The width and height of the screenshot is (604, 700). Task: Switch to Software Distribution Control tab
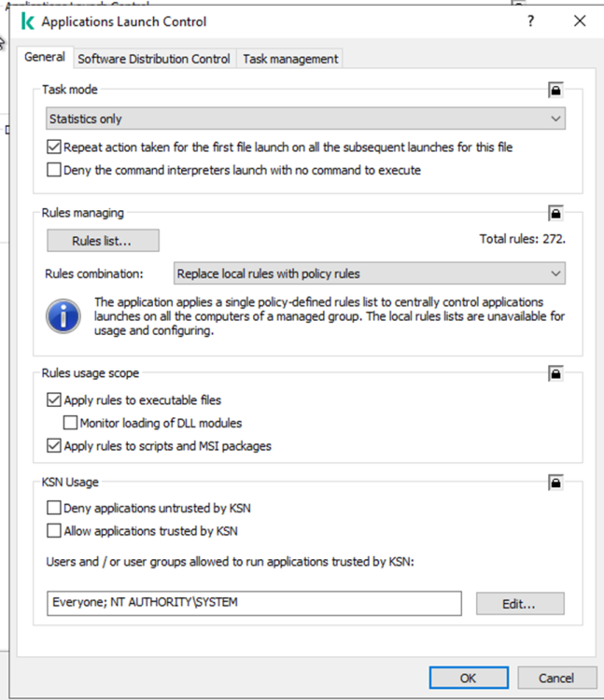(154, 59)
